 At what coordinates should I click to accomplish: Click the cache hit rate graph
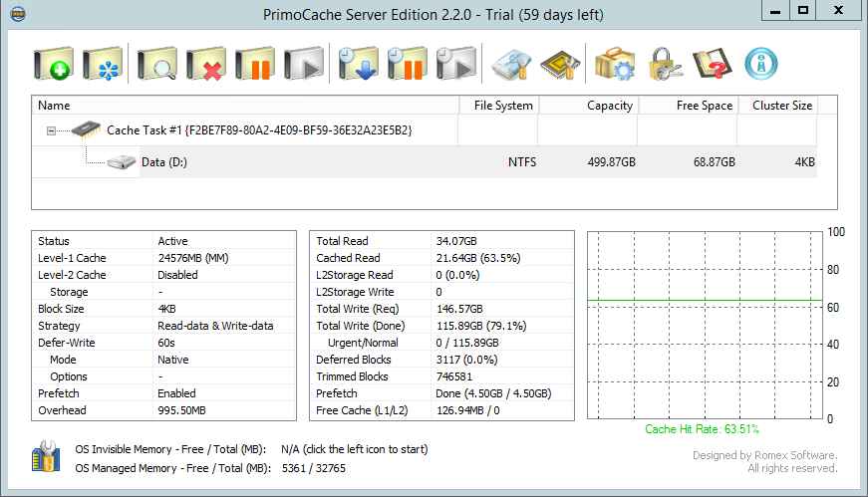(x=705, y=325)
